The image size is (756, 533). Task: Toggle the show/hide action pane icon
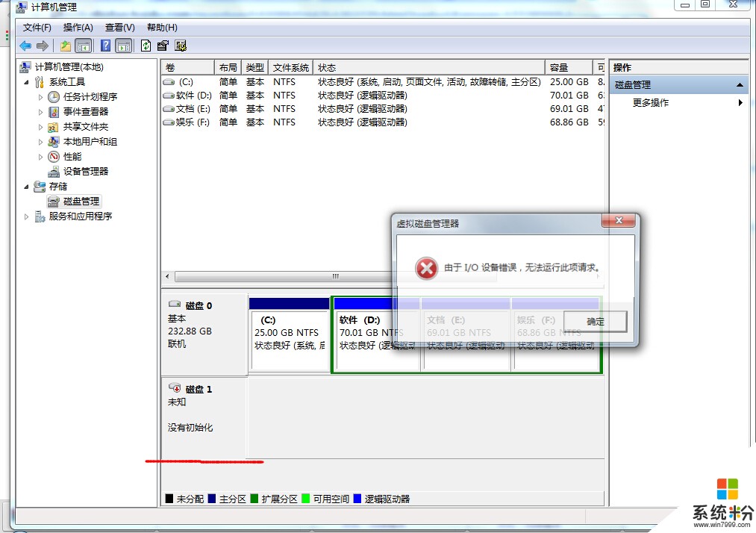tap(122, 46)
